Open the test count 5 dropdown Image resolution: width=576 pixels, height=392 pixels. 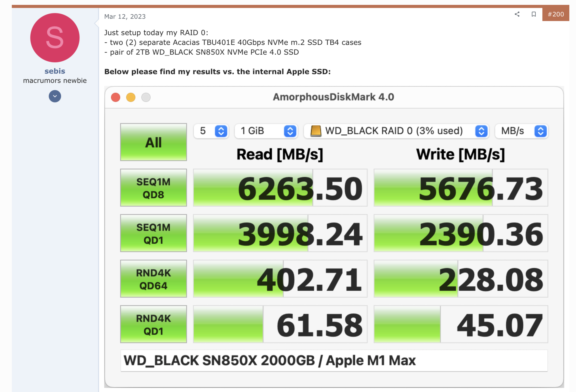211,131
